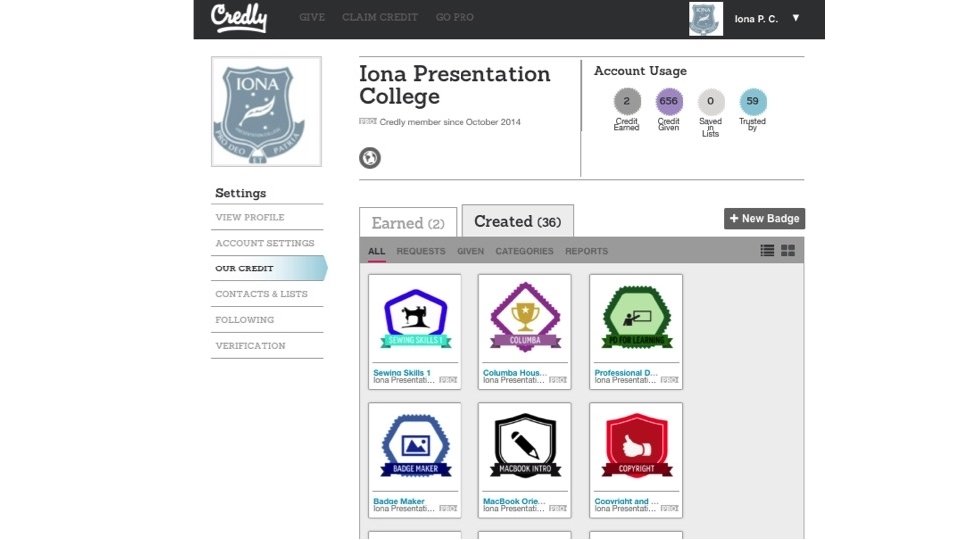Click the Credit Earned count badge
Viewport: 960px width, 540px height.
[627, 101]
